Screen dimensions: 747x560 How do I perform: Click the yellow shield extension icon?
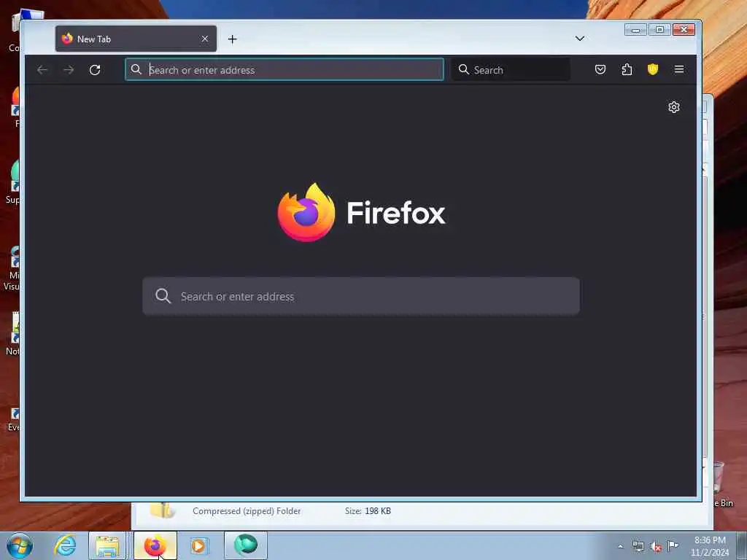point(653,69)
